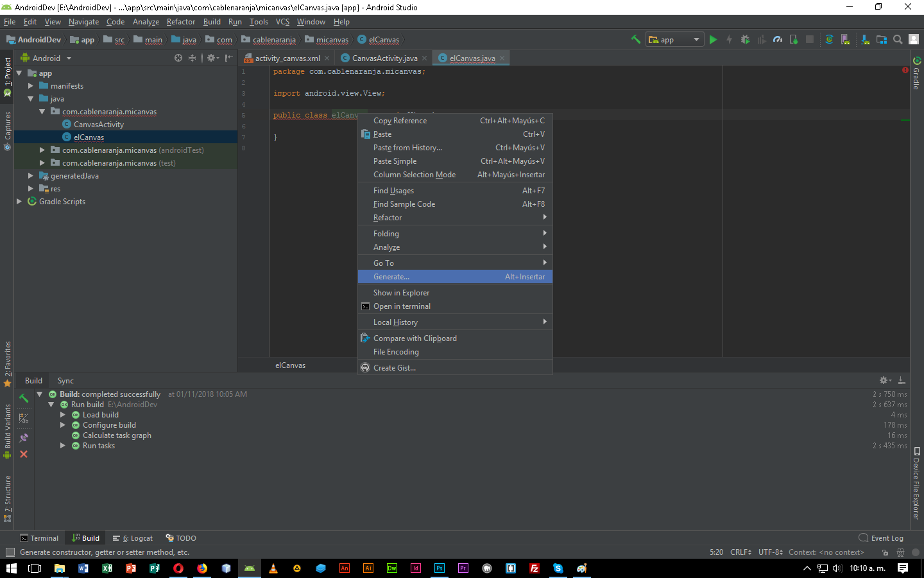The height and width of the screenshot is (578, 924).
Task: Click the build hammer icon in Build panel
Action: 24,398
